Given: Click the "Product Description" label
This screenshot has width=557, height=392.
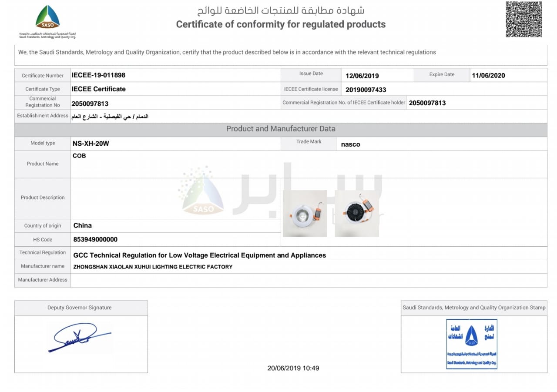Looking at the screenshot, I should point(43,198).
